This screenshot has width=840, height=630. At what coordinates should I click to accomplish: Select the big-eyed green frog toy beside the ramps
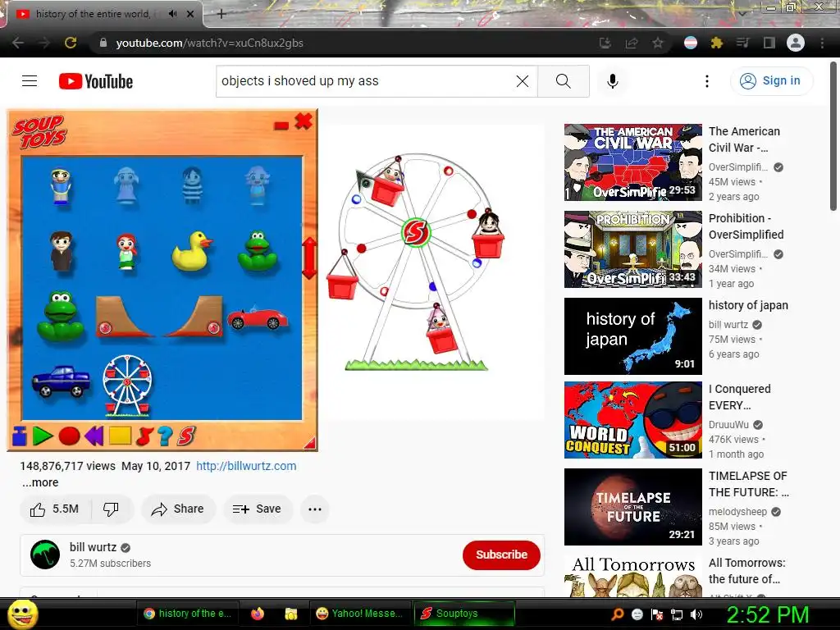point(61,316)
